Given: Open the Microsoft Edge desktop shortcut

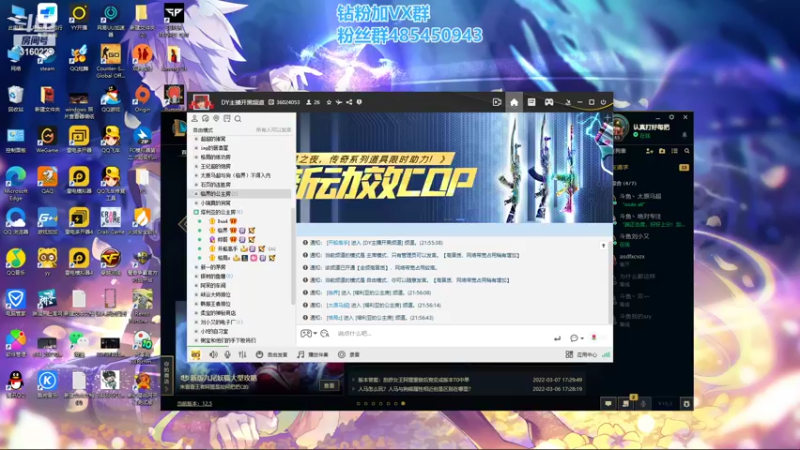Looking at the screenshot, I should point(15,184).
